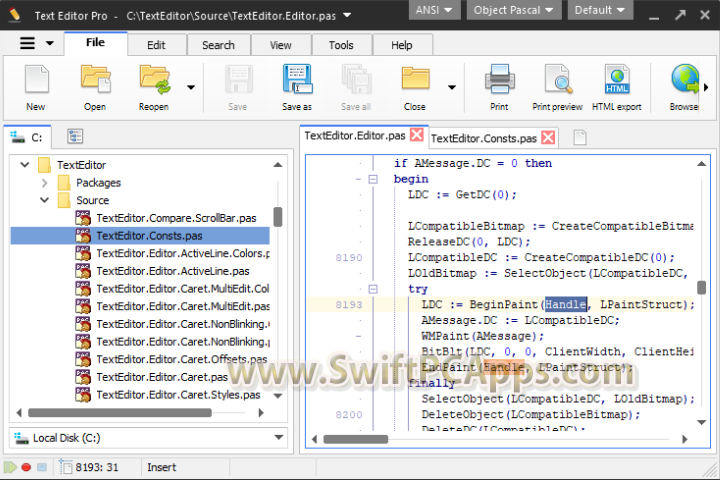Open the Default color theme dropdown
Screen dimensions: 720x480
click(600, 10)
